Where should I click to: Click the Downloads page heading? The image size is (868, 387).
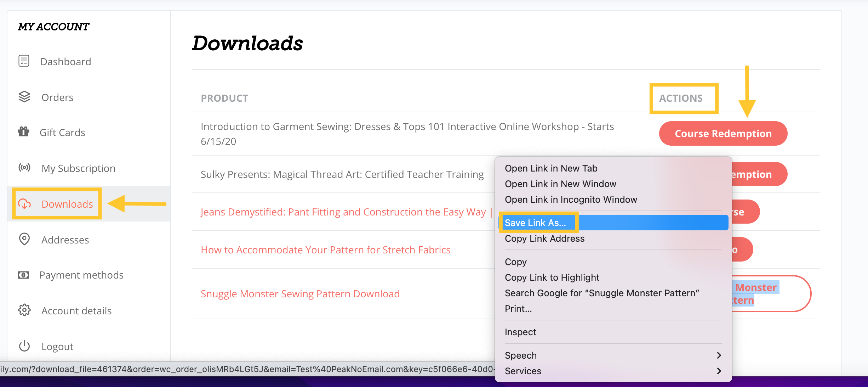247,43
